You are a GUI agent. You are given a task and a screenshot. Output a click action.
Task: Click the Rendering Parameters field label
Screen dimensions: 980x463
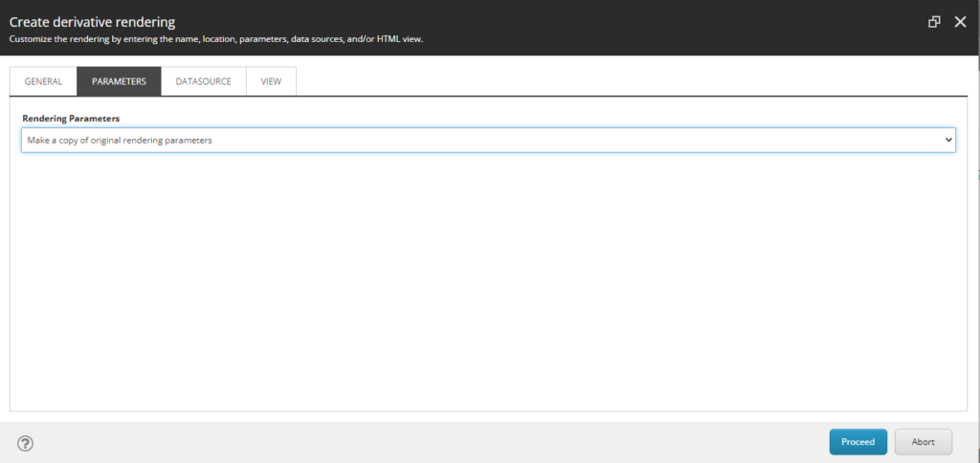(71, 118)
